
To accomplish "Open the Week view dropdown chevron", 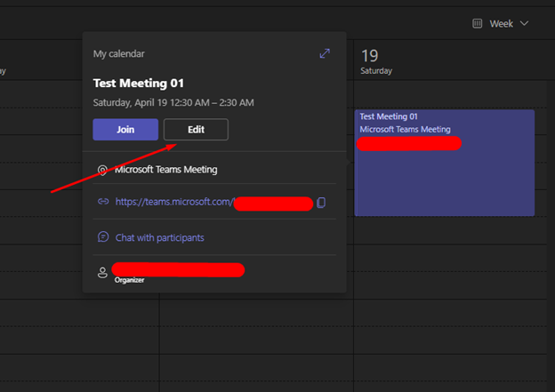I will [x=524, y=23].
